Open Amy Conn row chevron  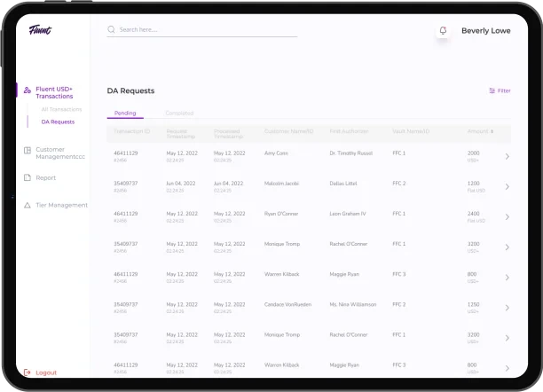pos(507,156)
